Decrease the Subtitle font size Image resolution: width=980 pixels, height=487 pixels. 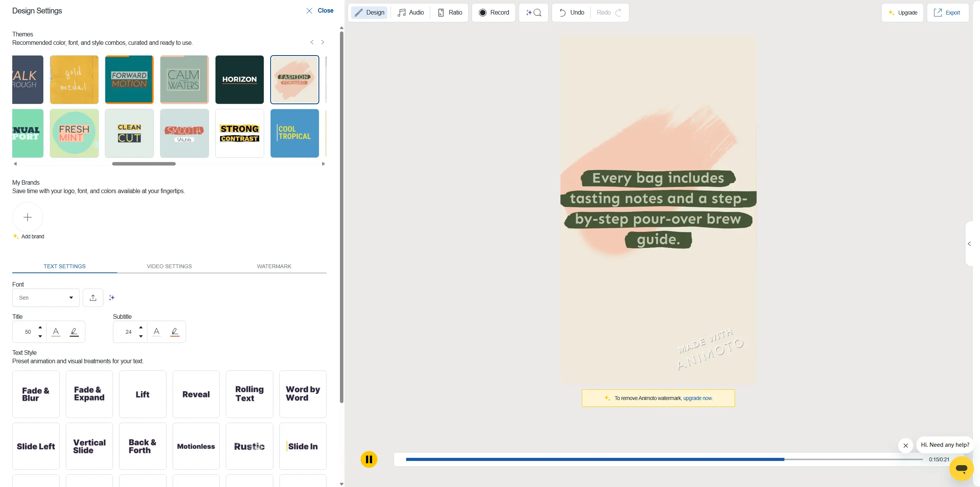coord(141,336)
